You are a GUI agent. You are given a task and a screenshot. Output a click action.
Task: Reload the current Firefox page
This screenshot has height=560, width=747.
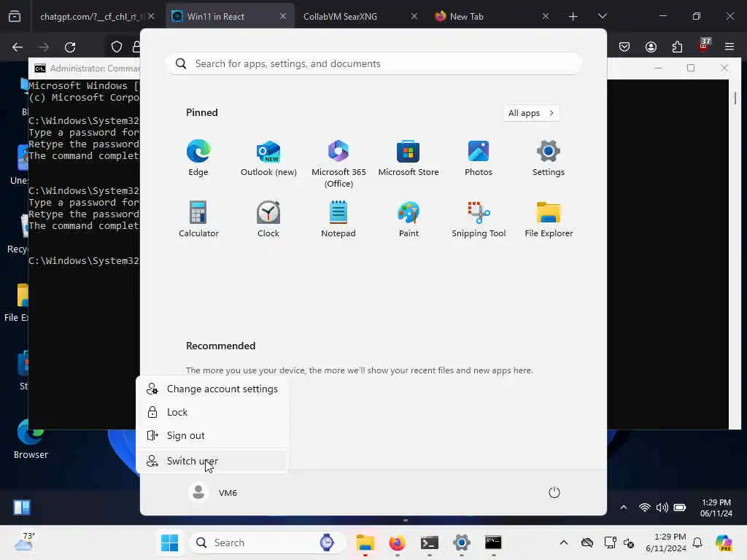[x=70, y=47]
